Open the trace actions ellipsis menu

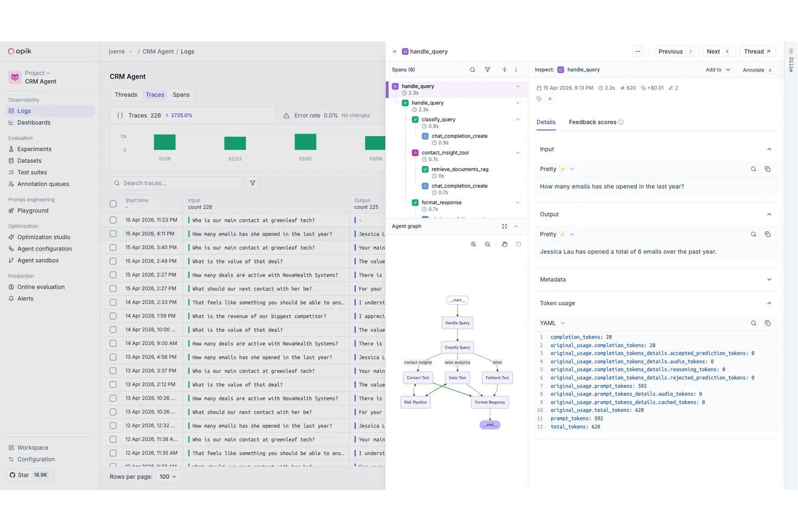point(638,52)
